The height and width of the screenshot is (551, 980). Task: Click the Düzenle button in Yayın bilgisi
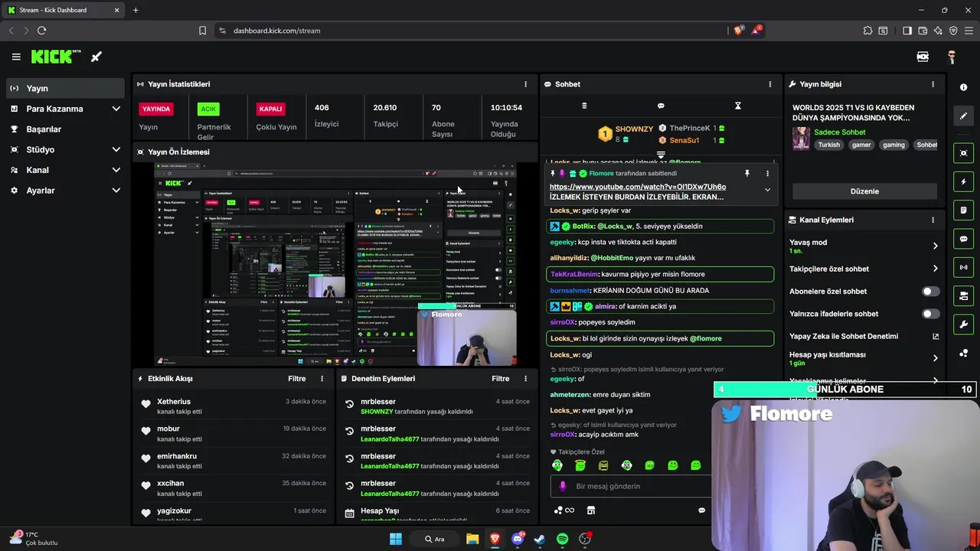coord(864,191)
